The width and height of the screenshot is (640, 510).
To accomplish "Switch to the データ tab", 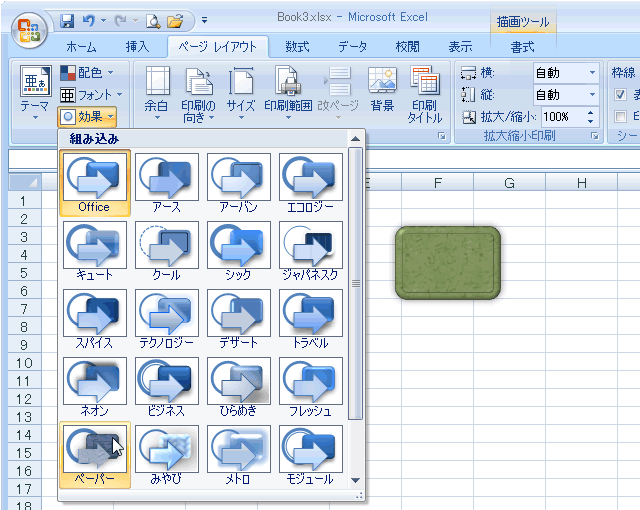I will (x=353, y=47).
